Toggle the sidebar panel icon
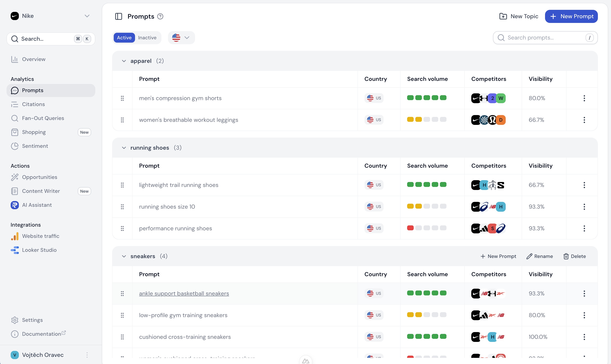Screen dimensions: 611x364 point(119,16)
